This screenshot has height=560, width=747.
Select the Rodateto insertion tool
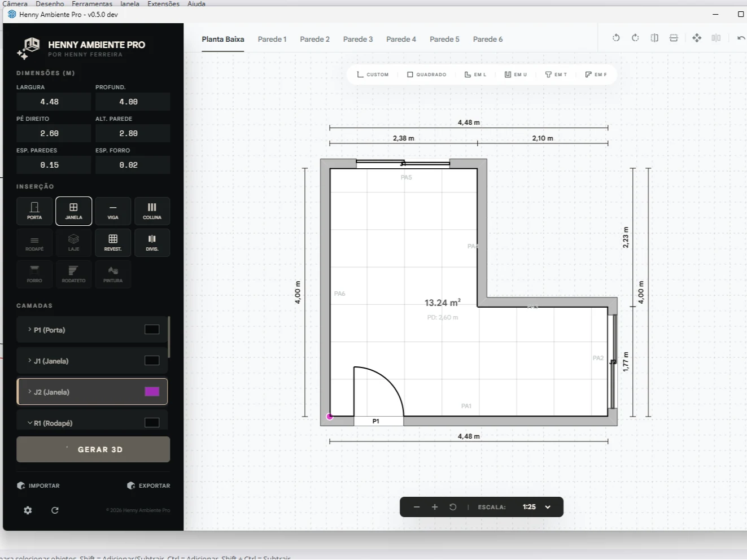[x=73, y=274]
